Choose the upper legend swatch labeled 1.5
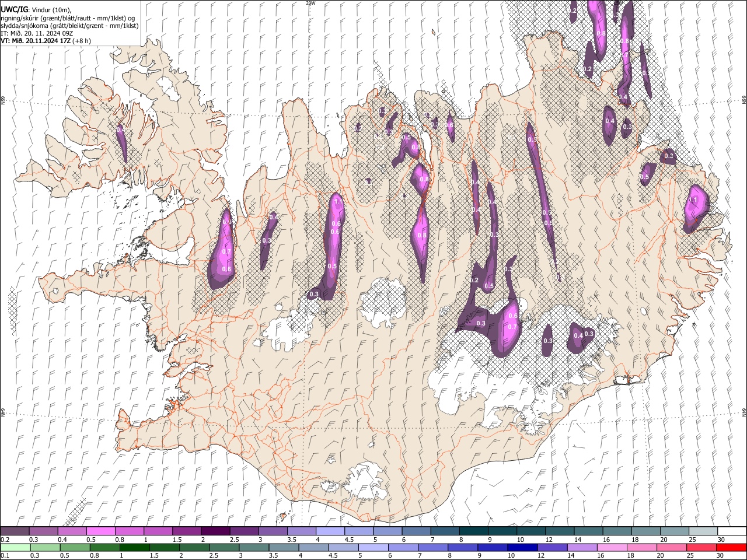 click(x=186, y=531)
